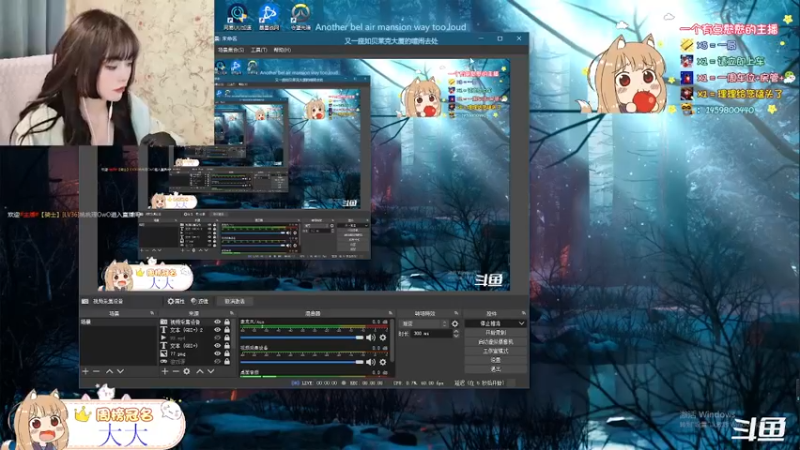The image size is (800, 450).
Task: Undock the sources panel with its header icon
Action: click(x=232, y=313)
